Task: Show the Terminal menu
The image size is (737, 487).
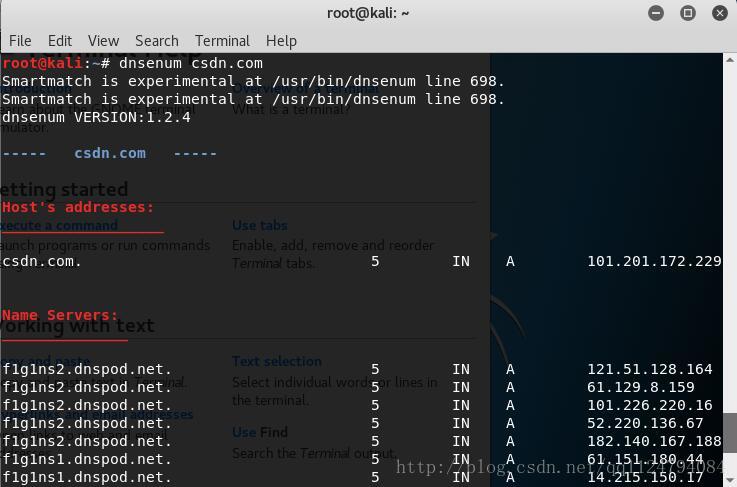Action: click(222, 41)
